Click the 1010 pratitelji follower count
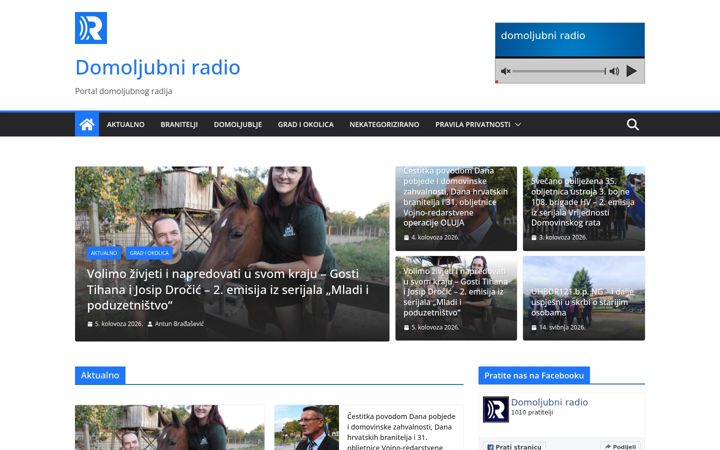Image resolution: width=720 pixels, height=450 pixels. pos(532,412)
